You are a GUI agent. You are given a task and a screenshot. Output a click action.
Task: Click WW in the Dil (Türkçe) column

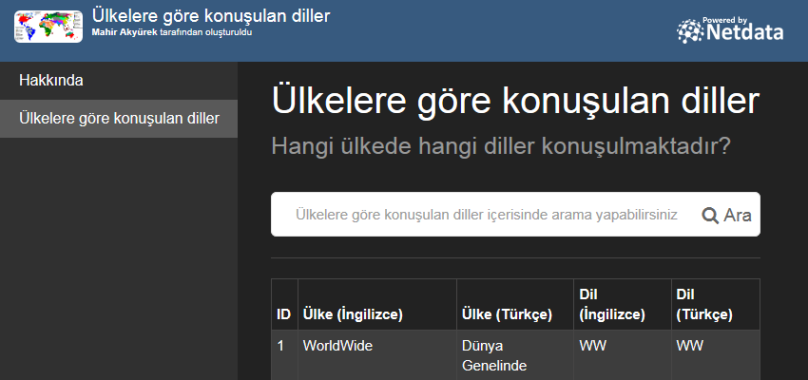tap(715, 355)
